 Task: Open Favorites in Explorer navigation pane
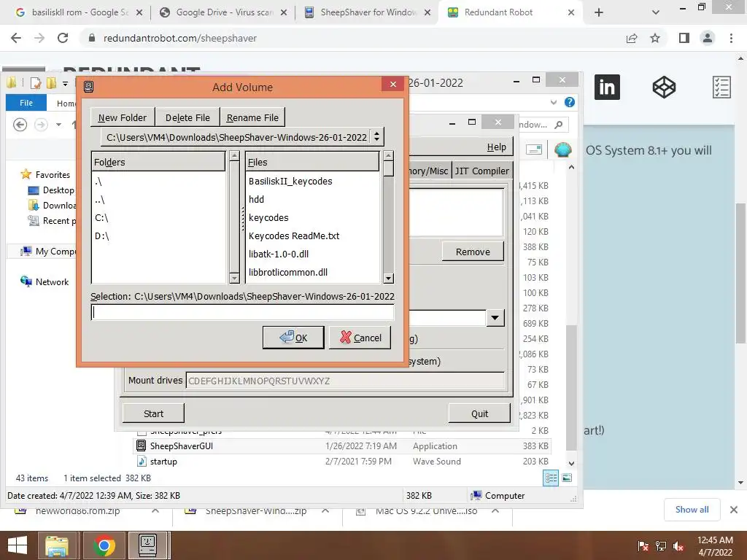(x=53, y=175)
